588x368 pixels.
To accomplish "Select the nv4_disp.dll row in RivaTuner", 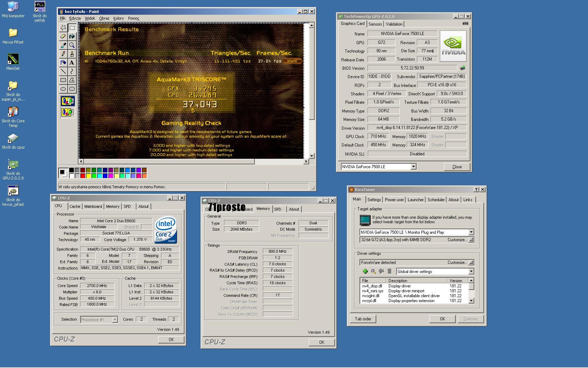I will [x=414, y=286].
